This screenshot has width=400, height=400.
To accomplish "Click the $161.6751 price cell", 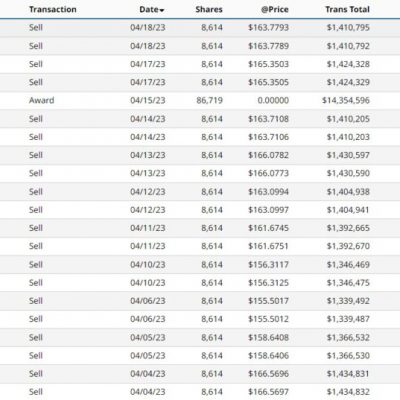I will click(268, 246).
